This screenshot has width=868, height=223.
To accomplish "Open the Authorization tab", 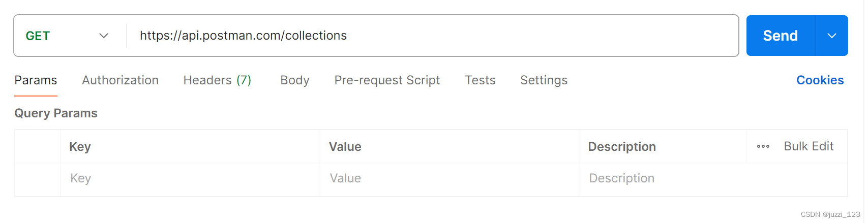I will point(120,80).
